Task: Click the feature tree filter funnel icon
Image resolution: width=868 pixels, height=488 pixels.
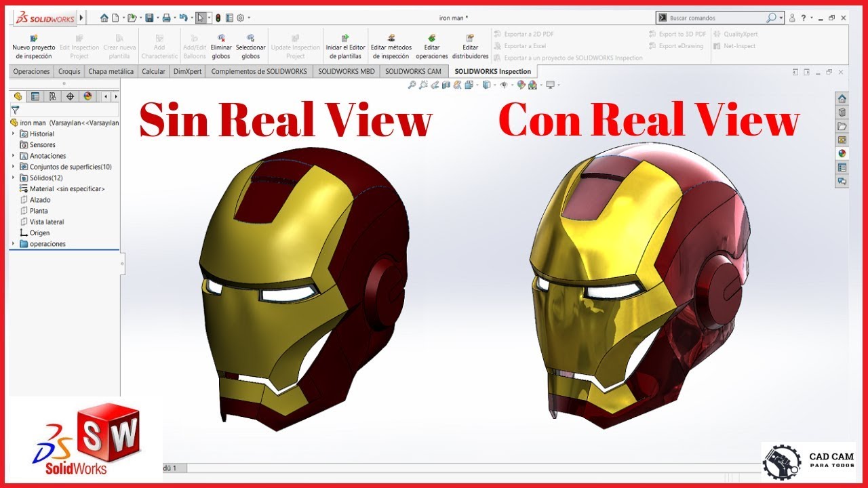Action: pyautogui.click(x=16, y=110)
